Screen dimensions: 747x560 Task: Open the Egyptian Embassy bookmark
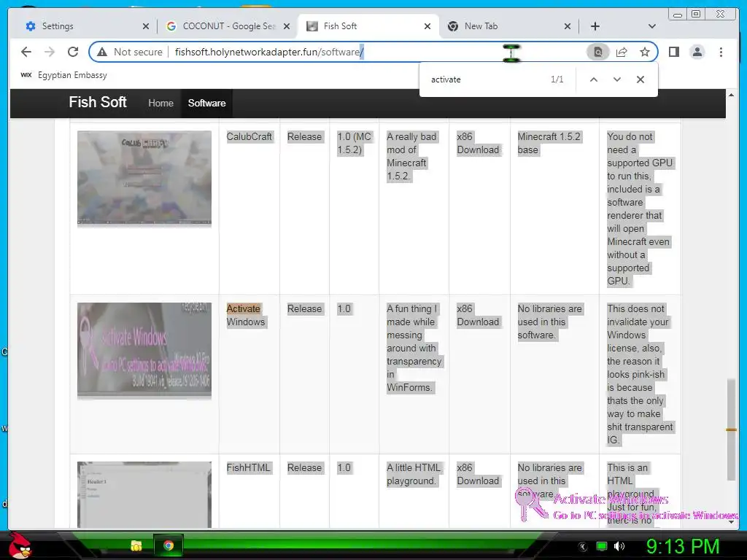click(64, 75)
